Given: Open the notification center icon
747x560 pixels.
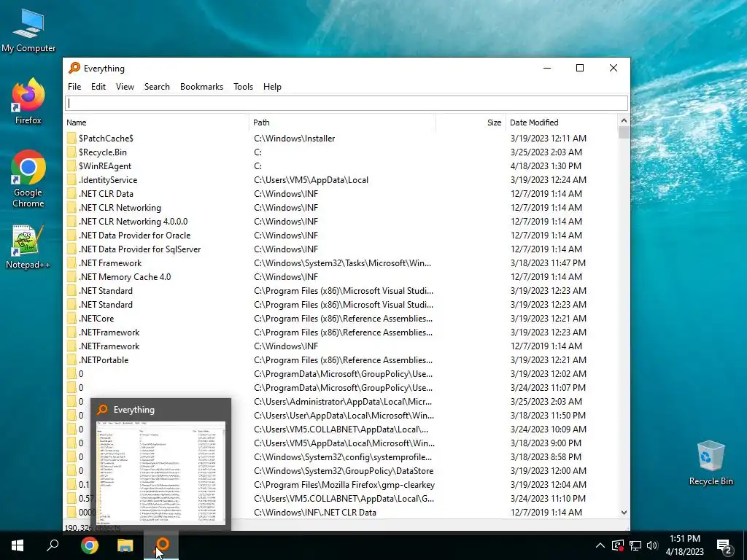Looking at the screenshot, I should tap(724, 545).
